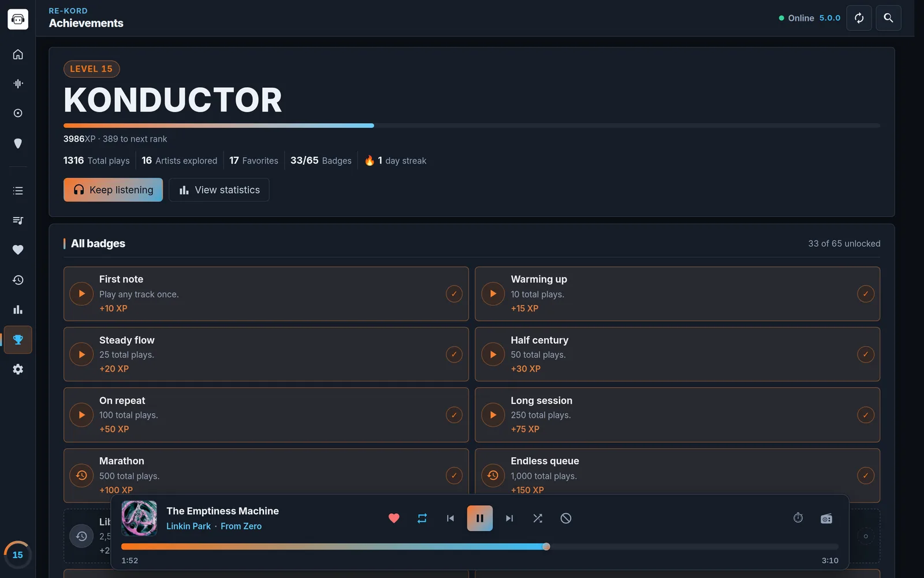The height and width of the screenshot is (578, 924).
Task: Click the refresh sync icon in header
Action: click(859, 18)
